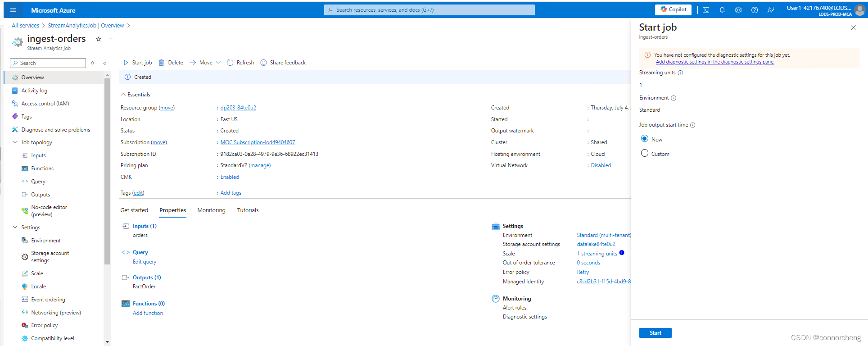Open Query in the sidebar

click(x=38, y=182)
